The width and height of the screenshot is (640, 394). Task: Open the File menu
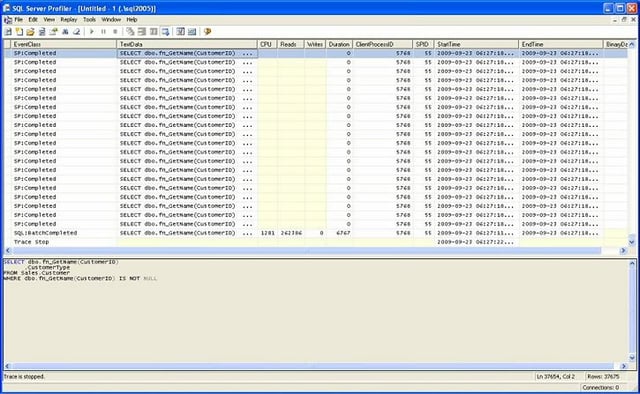click(x=19, y=20)
